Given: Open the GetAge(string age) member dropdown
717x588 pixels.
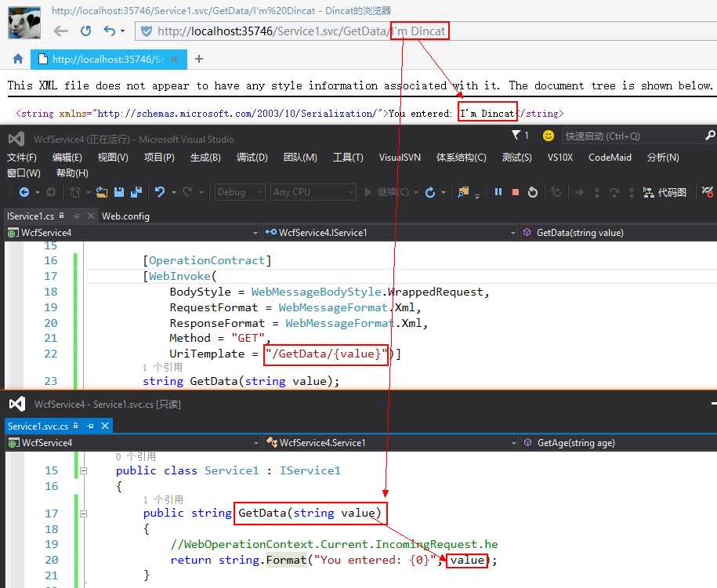Looking at the screenshot, I should tap(619, 442).
